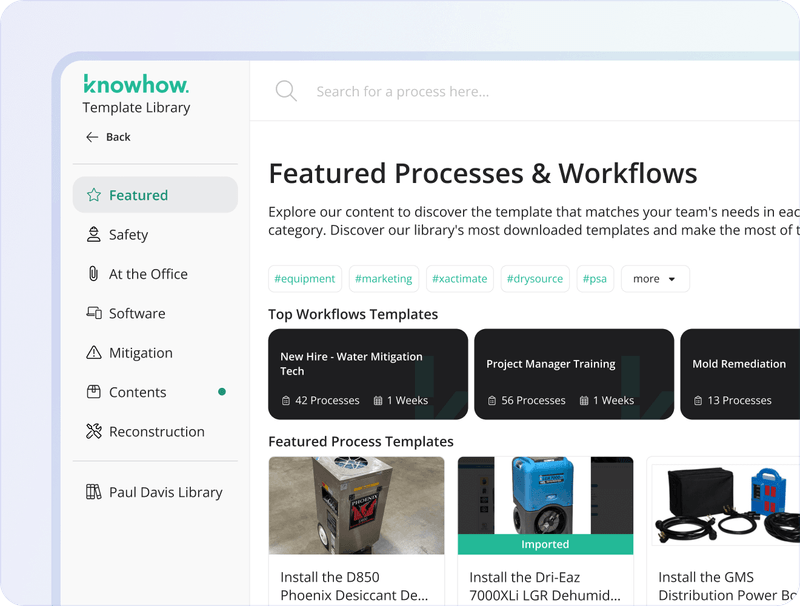Click the #drysource tag
Viewport: 800px width, 606px height.
tap(535, 279)
